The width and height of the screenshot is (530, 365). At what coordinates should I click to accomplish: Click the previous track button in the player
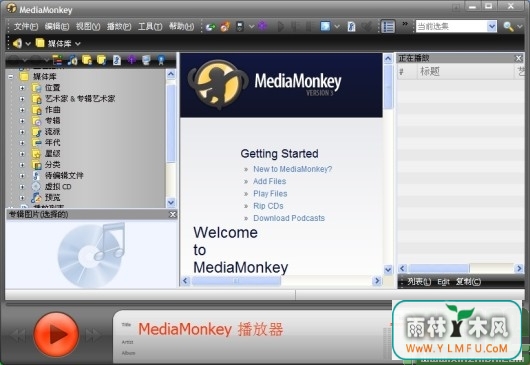18,335
